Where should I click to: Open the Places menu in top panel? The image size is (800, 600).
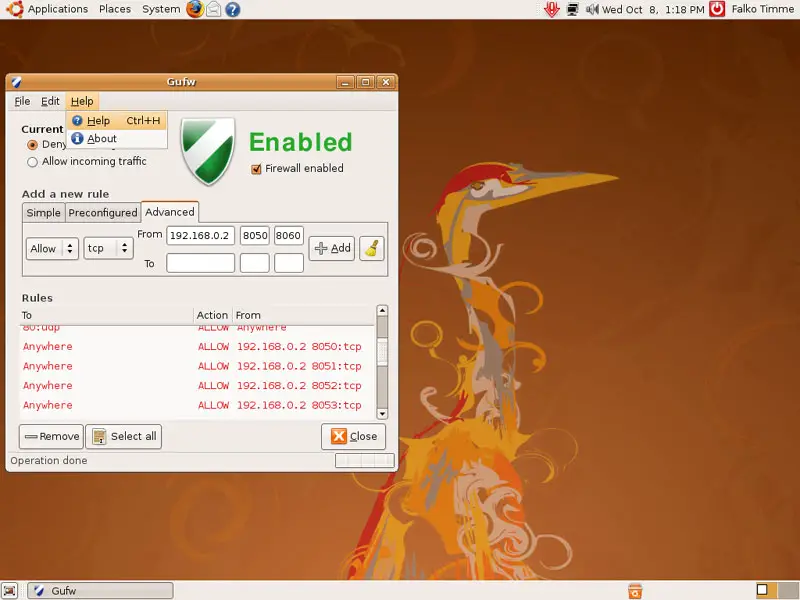[x=115, y=9]
